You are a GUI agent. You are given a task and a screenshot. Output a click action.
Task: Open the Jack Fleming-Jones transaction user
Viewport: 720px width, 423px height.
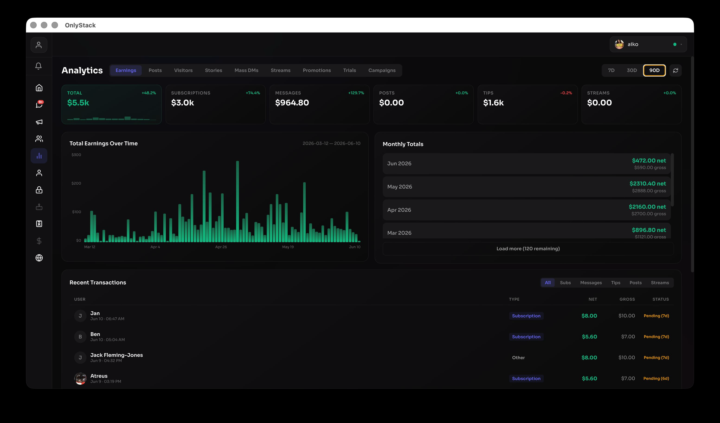click(117, 355)
